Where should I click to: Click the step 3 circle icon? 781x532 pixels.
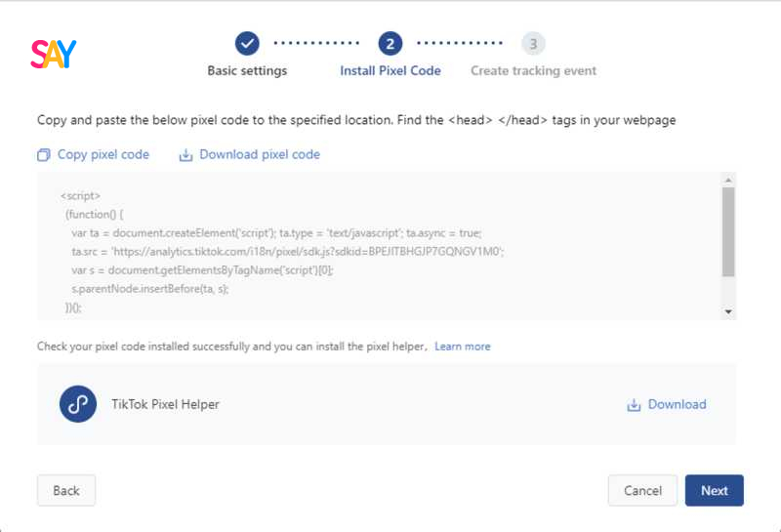533,44
